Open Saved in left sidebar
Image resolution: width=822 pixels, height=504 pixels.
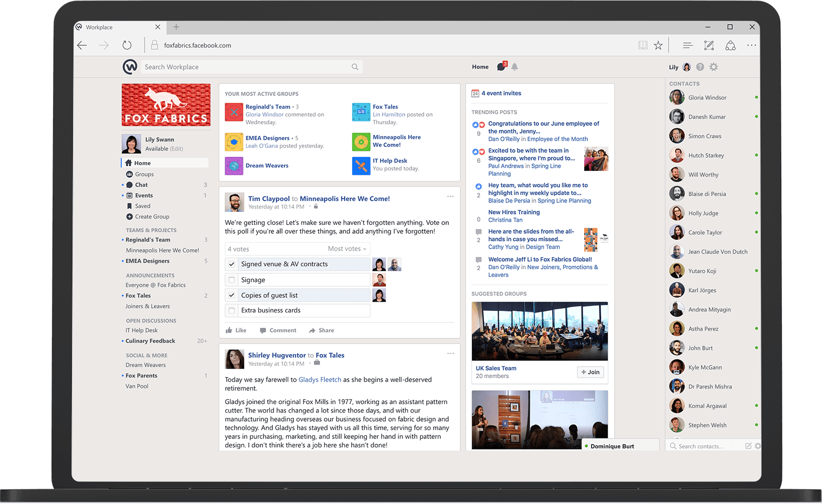(142, 206)
